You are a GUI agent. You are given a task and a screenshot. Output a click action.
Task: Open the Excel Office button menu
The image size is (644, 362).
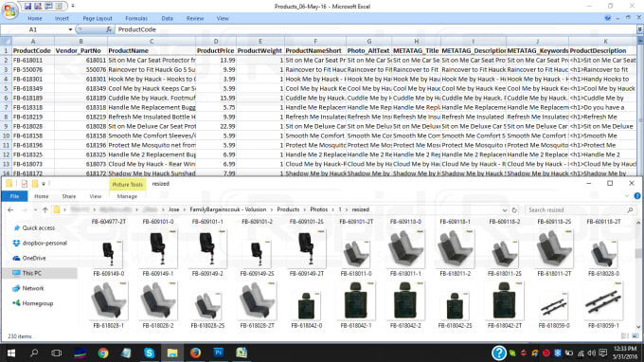[x=9, y=10]
